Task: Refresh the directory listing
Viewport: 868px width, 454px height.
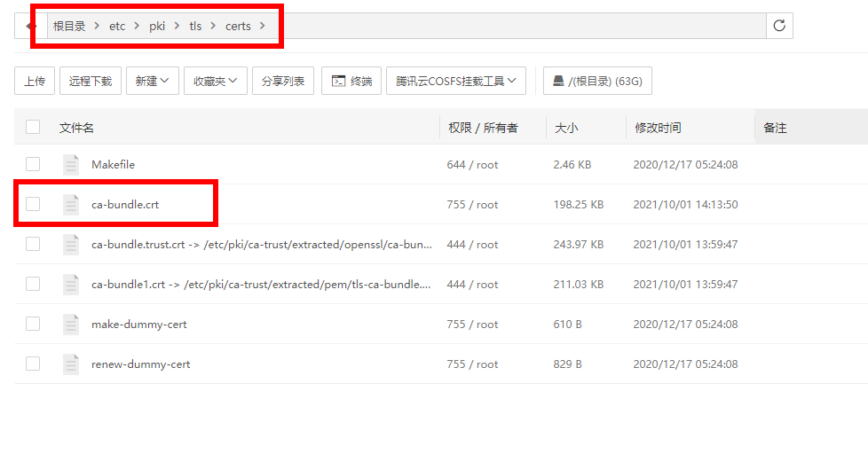Action: point(779,26)
